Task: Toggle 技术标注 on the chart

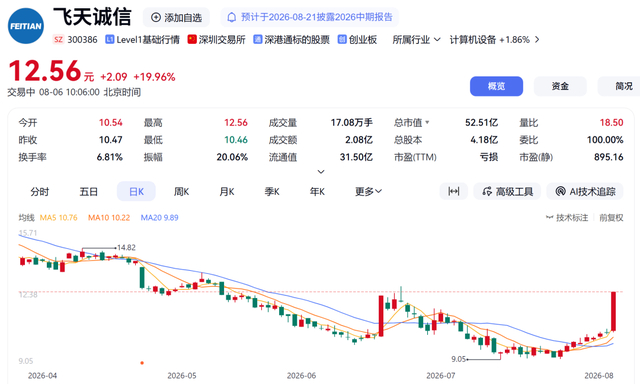Action: (567, 218)
